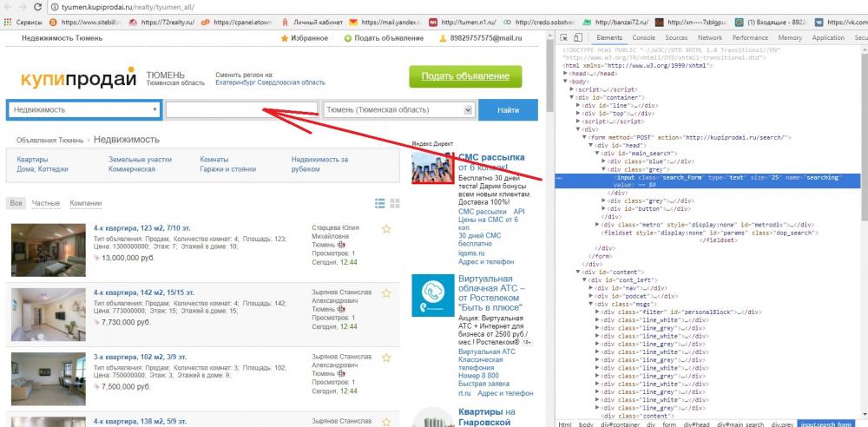Screen dimensions: 868x427
Task: Select the Компании listings filter
Action: (x=86, y=203)
